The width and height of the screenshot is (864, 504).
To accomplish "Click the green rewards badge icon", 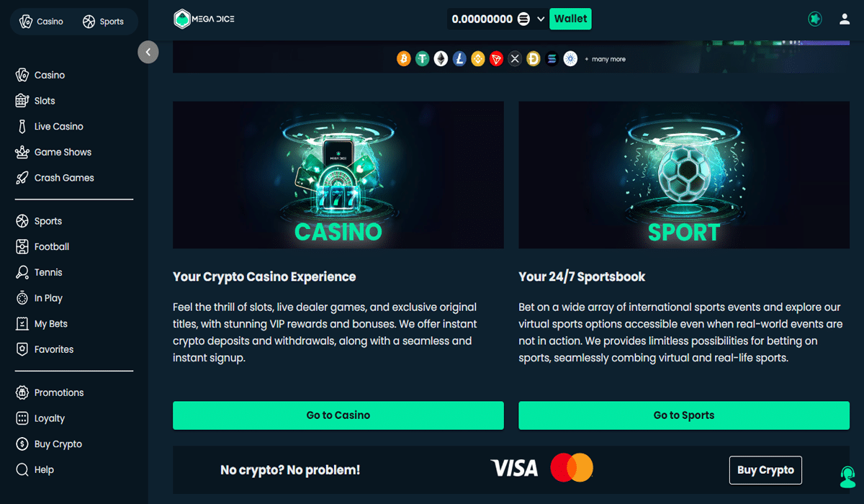I will 815,19.
